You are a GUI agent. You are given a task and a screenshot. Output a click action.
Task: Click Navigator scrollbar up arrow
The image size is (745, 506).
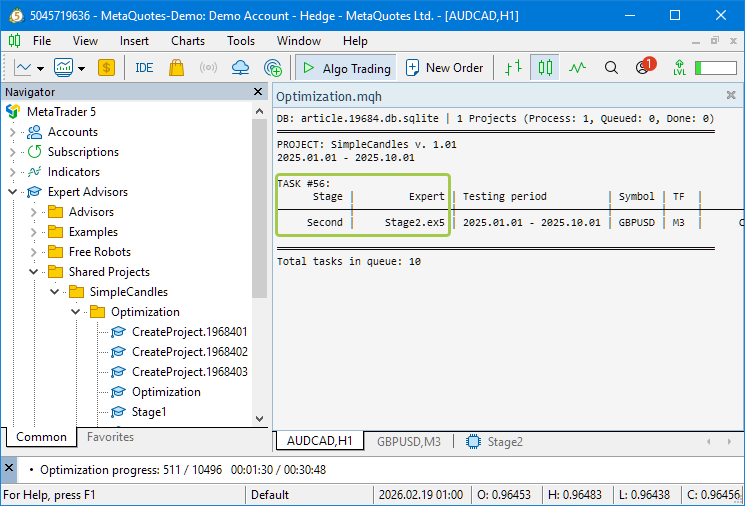[x=259, y=111]
